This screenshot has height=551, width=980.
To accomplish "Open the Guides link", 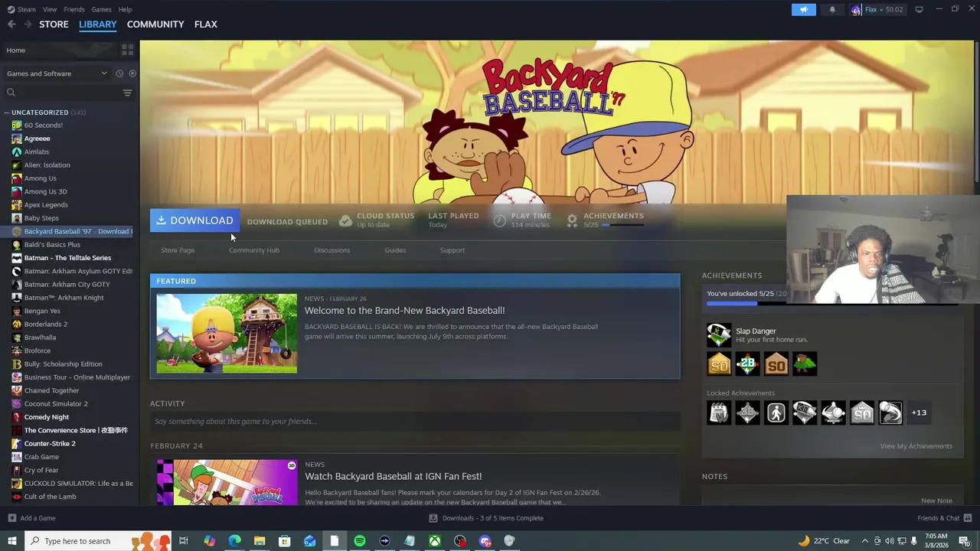I will pos(395,250).
